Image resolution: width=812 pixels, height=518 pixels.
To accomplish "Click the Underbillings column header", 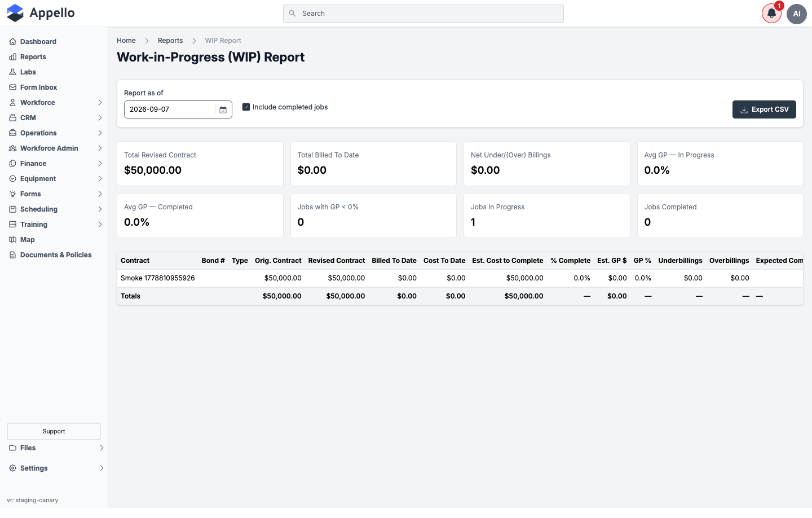I will (x=680, y=261).
